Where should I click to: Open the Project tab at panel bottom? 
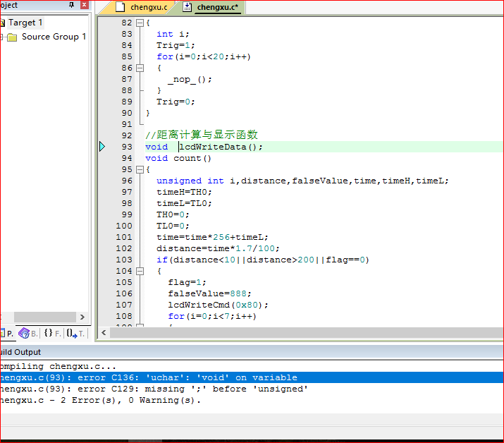point(7,333)
